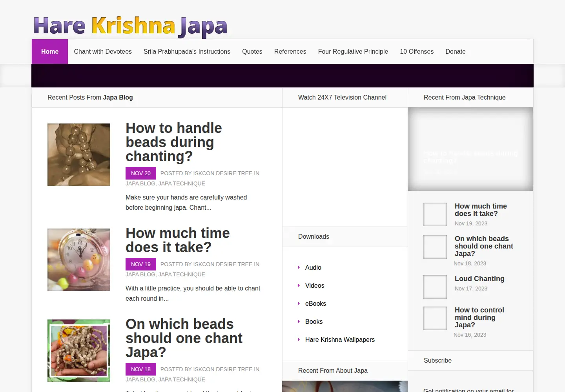The width and height of the screenshot is (565, 392).
Task: Click image under Recent From About Japa
Action: [345, 386]
